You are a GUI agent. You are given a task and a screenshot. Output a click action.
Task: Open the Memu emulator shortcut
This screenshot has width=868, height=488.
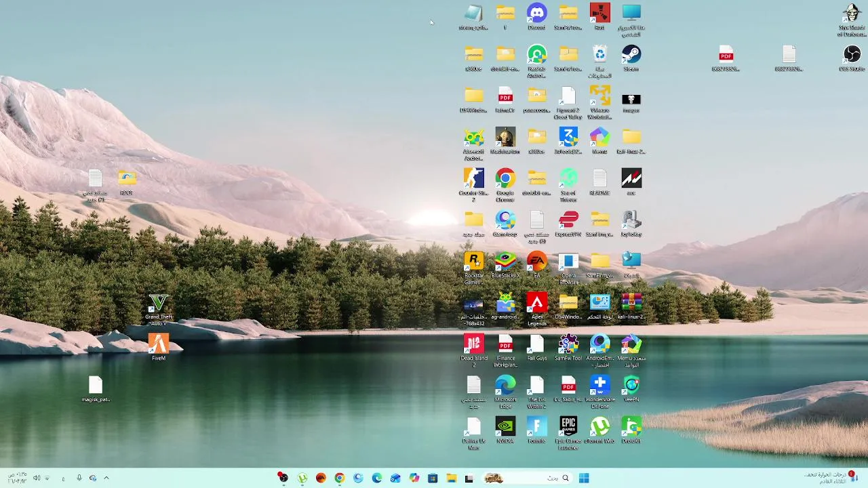pos(599,141)
